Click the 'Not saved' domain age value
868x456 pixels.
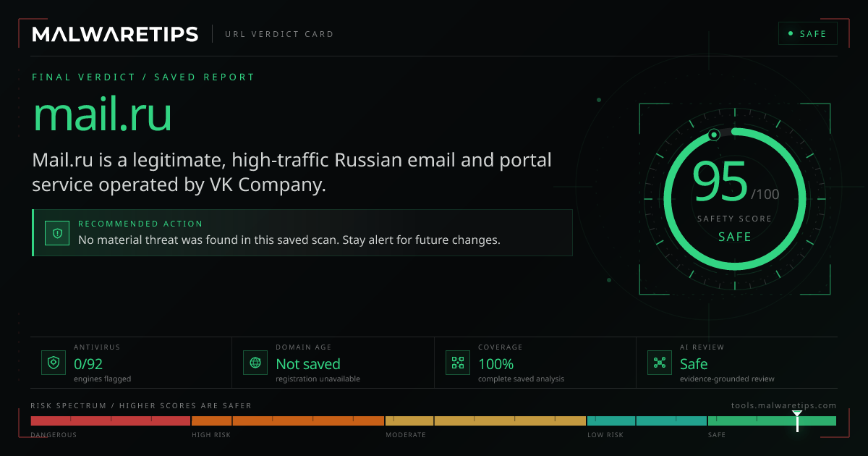(308, 364)
